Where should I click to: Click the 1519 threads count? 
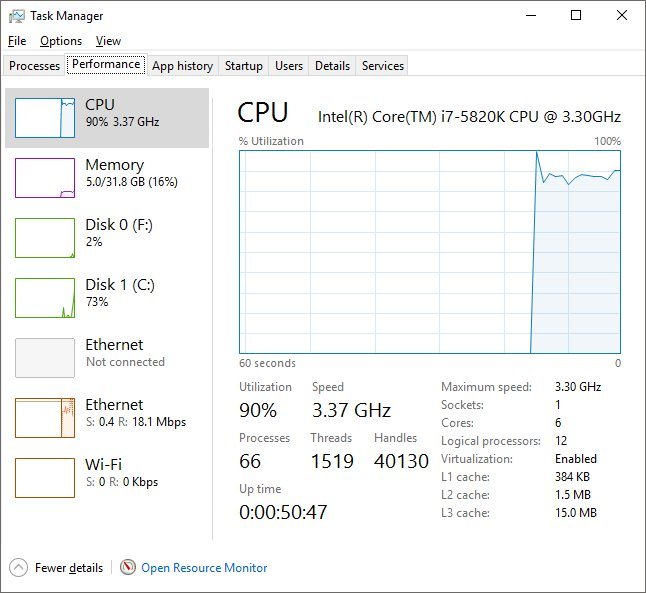click(332, 461)
